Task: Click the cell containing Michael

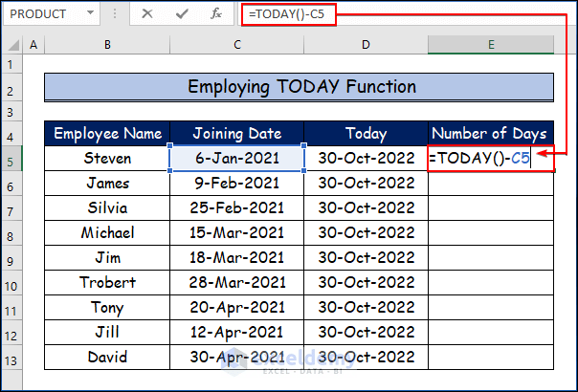Action: (107, 233)
